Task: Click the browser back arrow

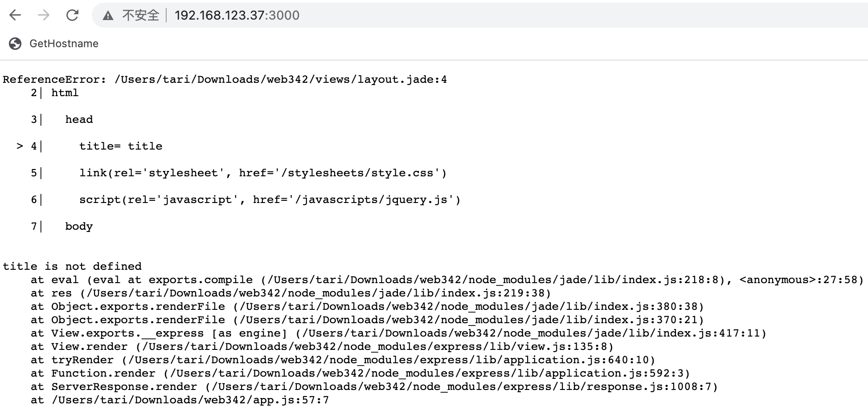Action: 15,15
